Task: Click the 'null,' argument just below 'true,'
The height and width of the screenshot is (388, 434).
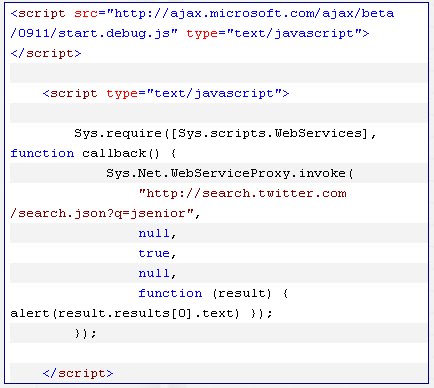Action: [x=157, y=274]
